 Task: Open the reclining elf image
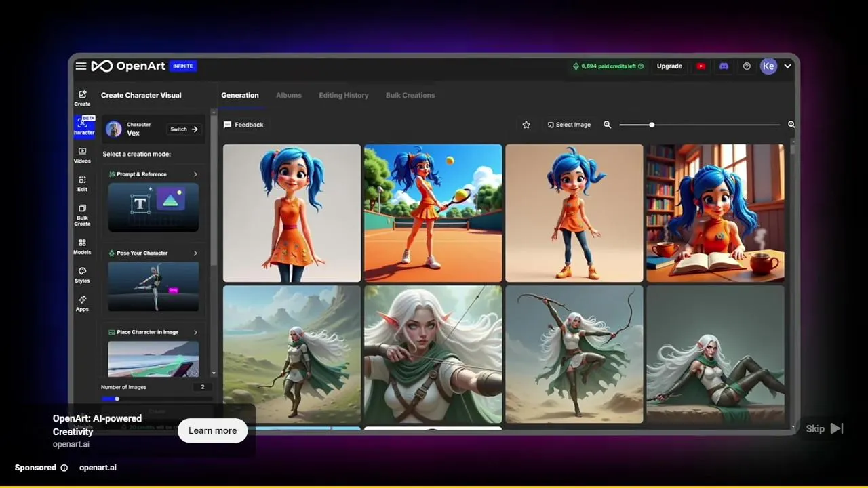(715, 354)
